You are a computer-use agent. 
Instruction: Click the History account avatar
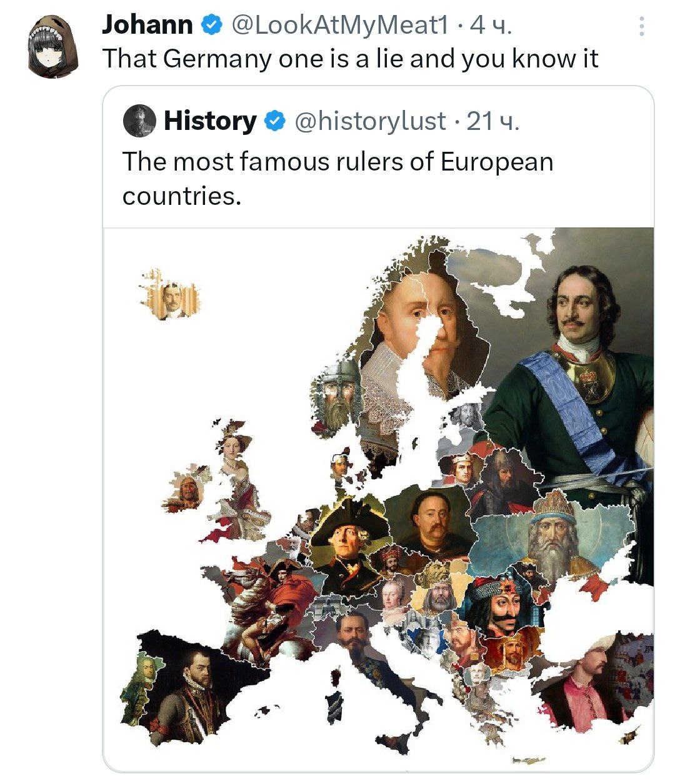pyautogui.click(x=139, y=121)
